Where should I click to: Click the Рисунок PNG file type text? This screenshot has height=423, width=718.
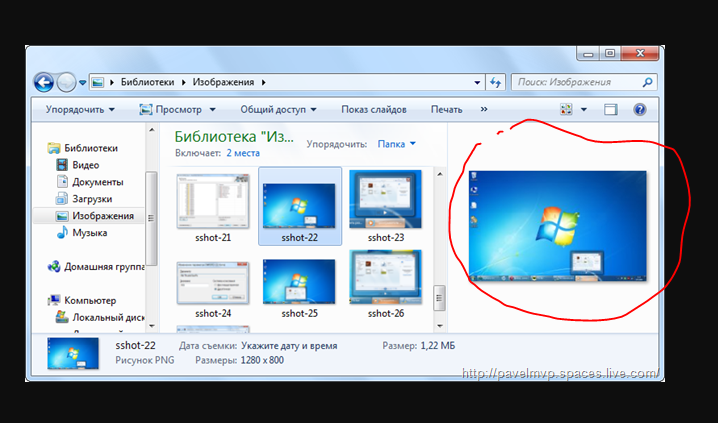(x=145, y=360)
